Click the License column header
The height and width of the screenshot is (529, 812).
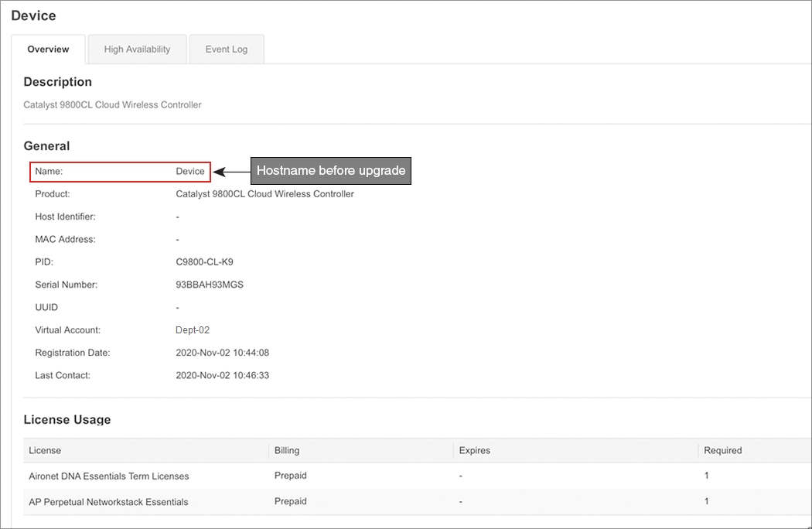click(x=45, y=450)
